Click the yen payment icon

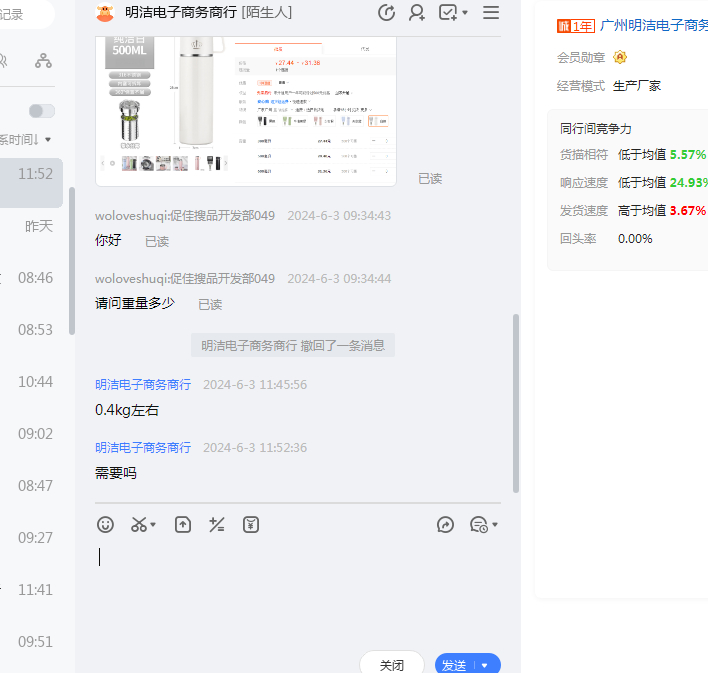click(x=251, y=524)
